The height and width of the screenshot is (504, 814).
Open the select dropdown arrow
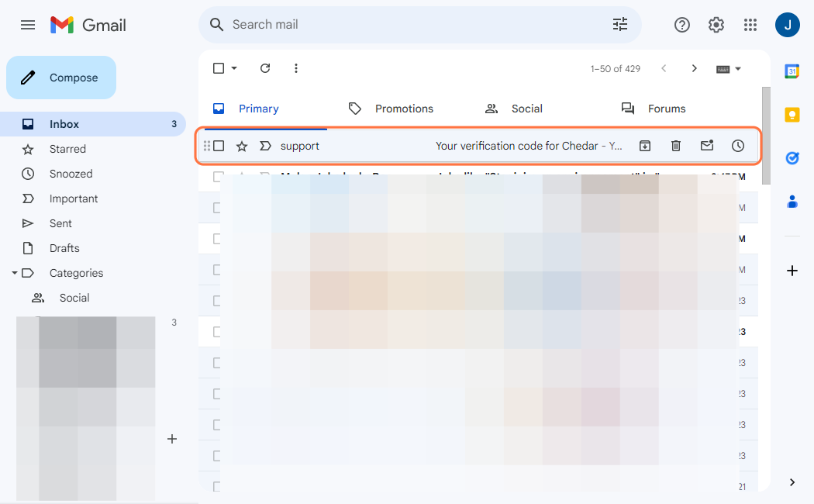[x=234, y=68]
